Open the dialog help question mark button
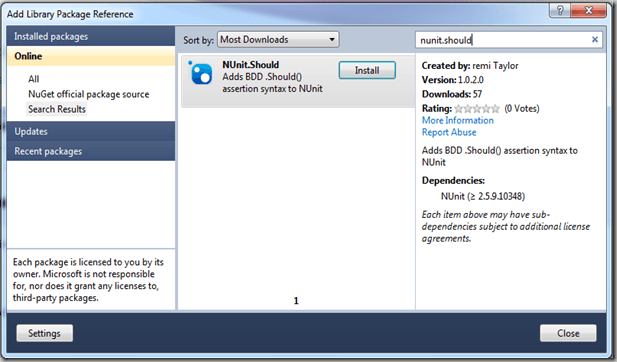Image resolution: width=617 pixels, height=362 pixels. point(560,11)
